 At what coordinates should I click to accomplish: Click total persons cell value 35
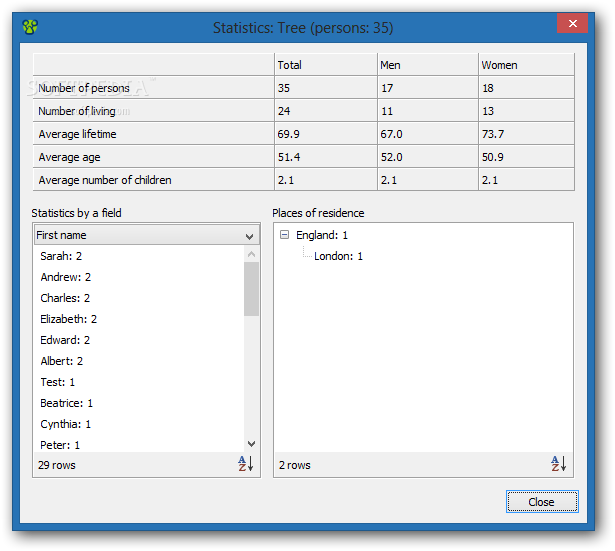pyautogui.click(x=326, y=88)
